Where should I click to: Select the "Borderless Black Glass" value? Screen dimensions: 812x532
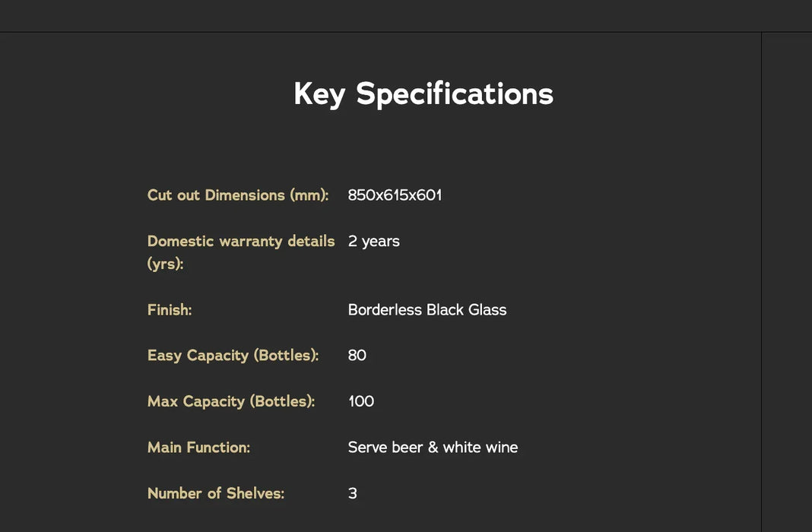(427, 310)
